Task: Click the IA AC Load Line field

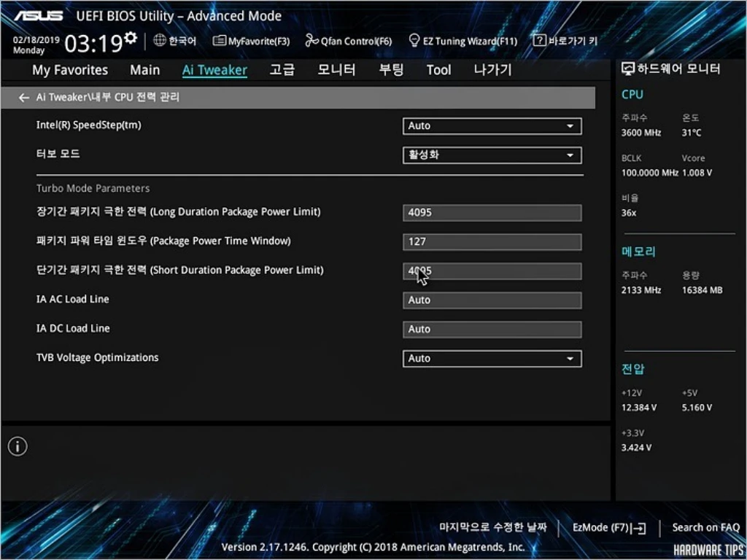Action: 492,300
